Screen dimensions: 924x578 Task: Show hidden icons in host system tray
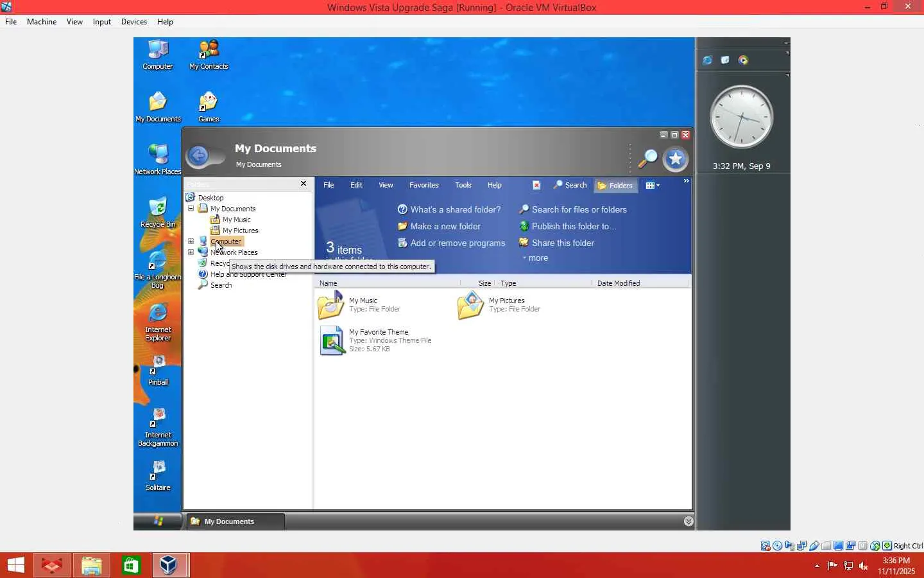(817, 566)
